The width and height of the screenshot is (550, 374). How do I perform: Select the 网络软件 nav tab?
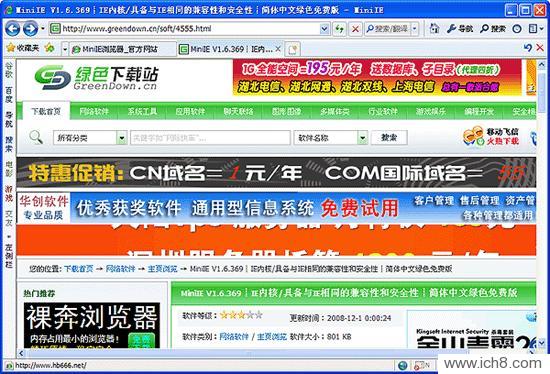click(x=94, y=112)
